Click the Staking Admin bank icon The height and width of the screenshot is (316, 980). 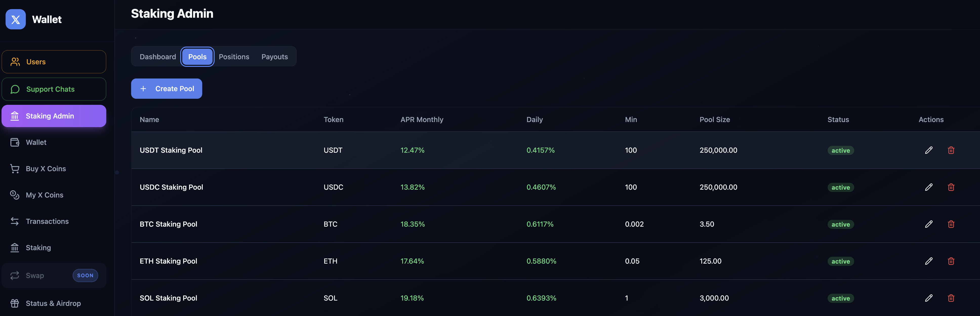click(x=15, y=116)
